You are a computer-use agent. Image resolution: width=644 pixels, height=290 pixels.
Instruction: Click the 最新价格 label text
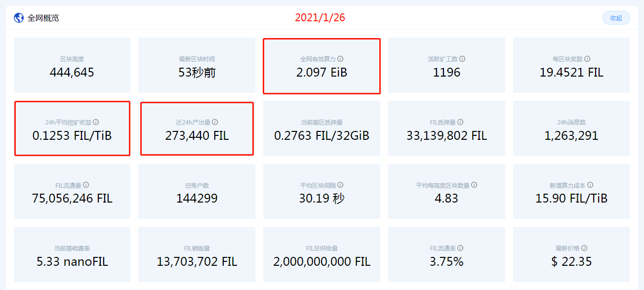pyautogui.click(x=567, y=249)
